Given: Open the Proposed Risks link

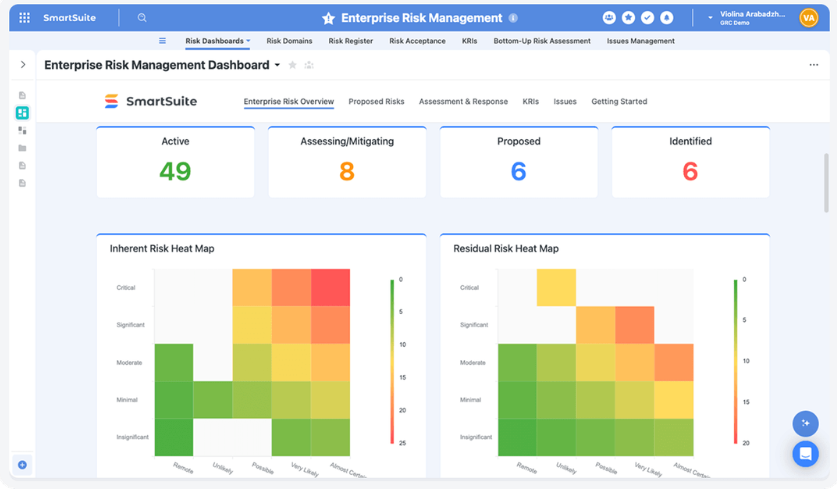Looking at the screenshot, I should tap(376, 101).
